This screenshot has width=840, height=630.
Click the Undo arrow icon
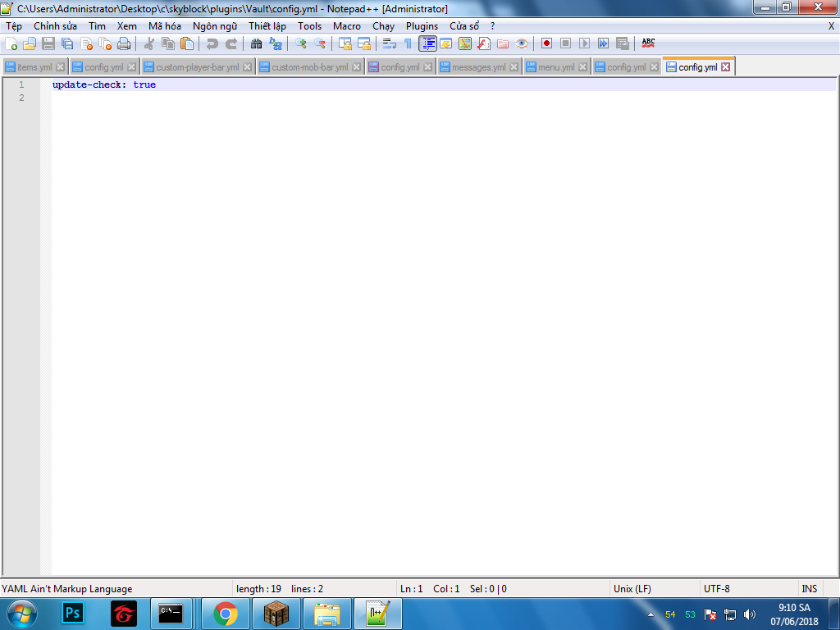pyautogui.click(x=212, y=43)
